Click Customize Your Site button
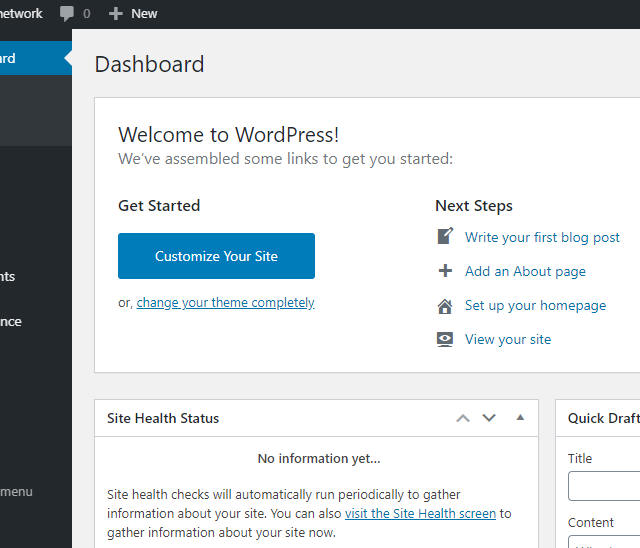This screenshot has height=548, width=640. click(216, 256)
